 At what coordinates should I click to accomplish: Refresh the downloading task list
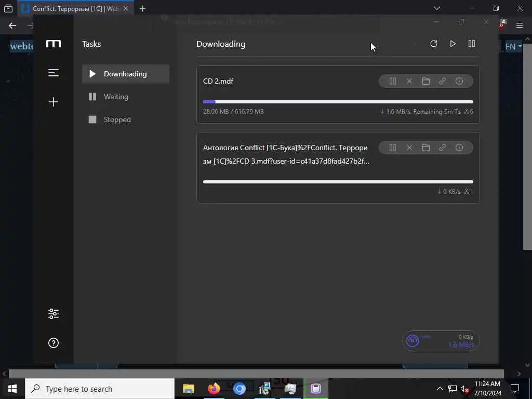coord(434,44)
